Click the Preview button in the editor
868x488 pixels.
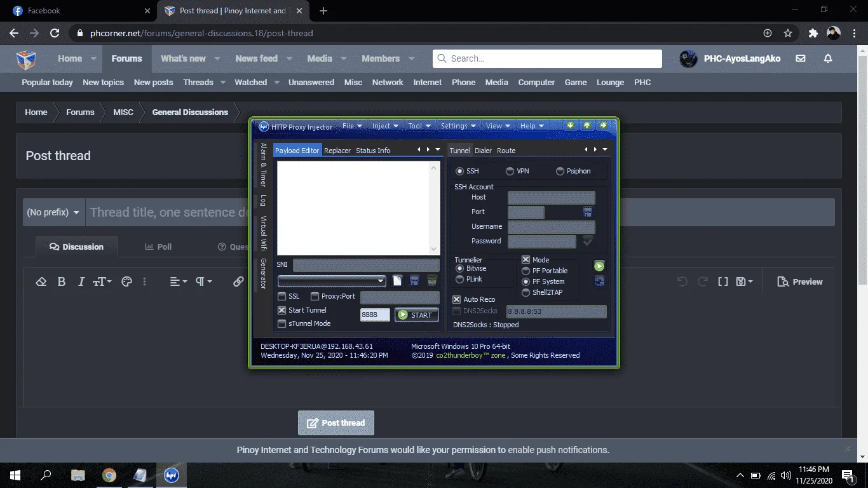click(x=799, y=281)
